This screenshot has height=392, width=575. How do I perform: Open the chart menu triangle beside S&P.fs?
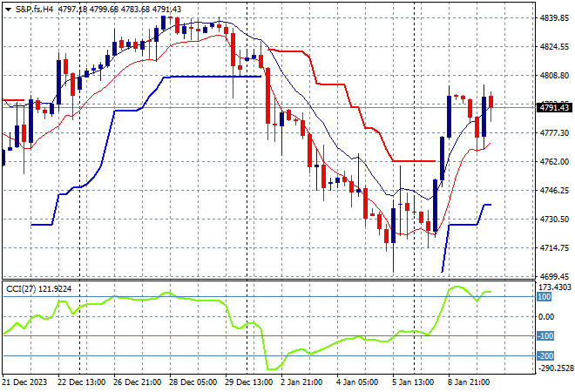7,8
